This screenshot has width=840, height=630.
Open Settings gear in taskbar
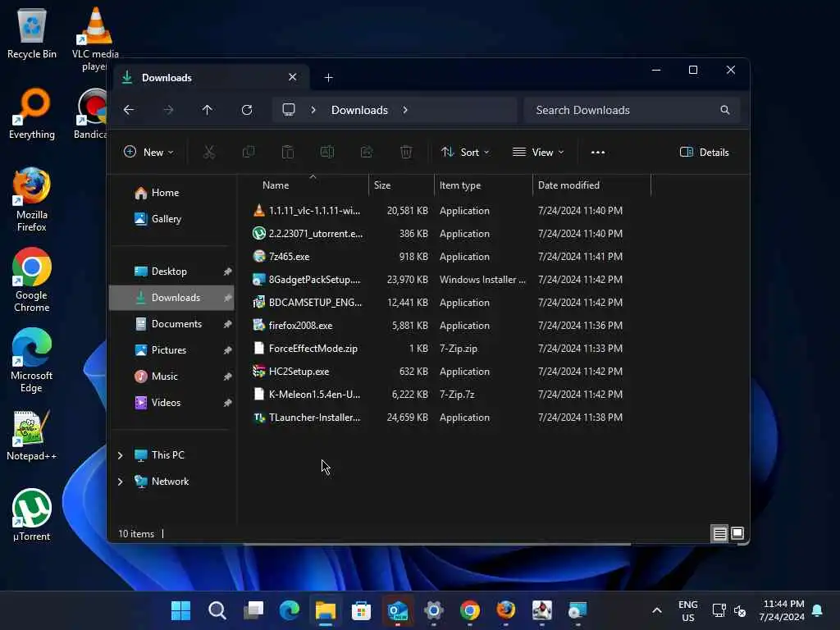tap(433, 610)
